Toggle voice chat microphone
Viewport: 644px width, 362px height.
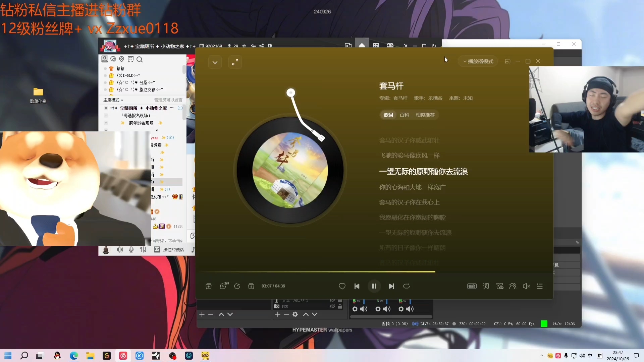tap(131, 250)
